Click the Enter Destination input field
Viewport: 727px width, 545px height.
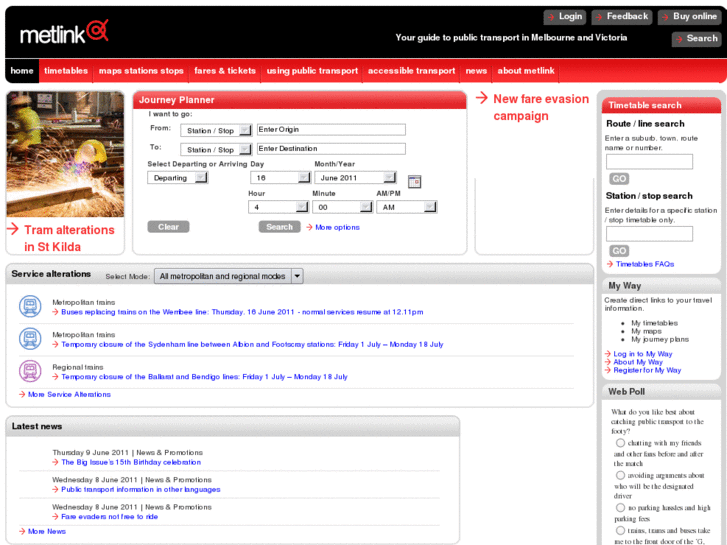(331, 148)
